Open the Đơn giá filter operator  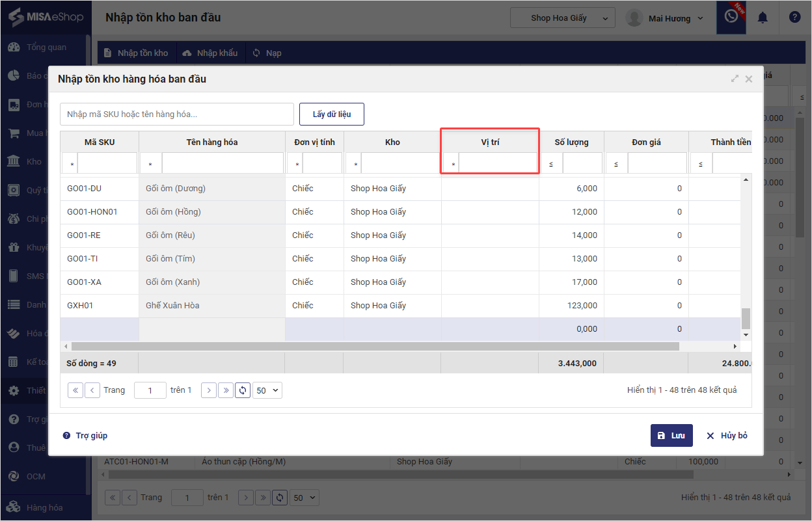(617, 163)
